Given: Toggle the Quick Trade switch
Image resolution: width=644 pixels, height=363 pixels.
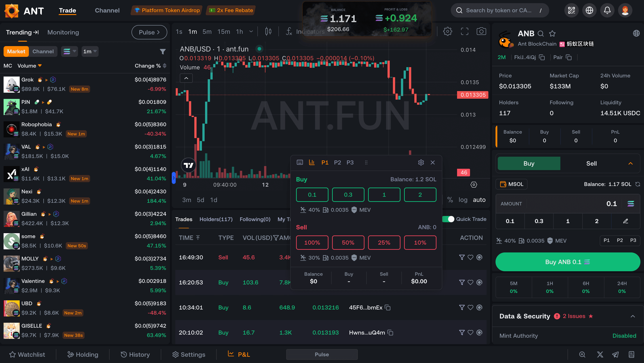Looking at the screenshot, I should 448,219.
